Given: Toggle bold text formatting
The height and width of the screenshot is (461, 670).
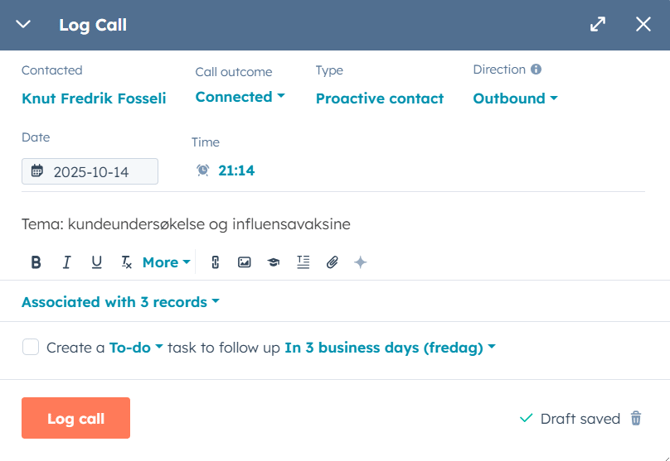Looking at the screenshot, I should coord(36,262).
